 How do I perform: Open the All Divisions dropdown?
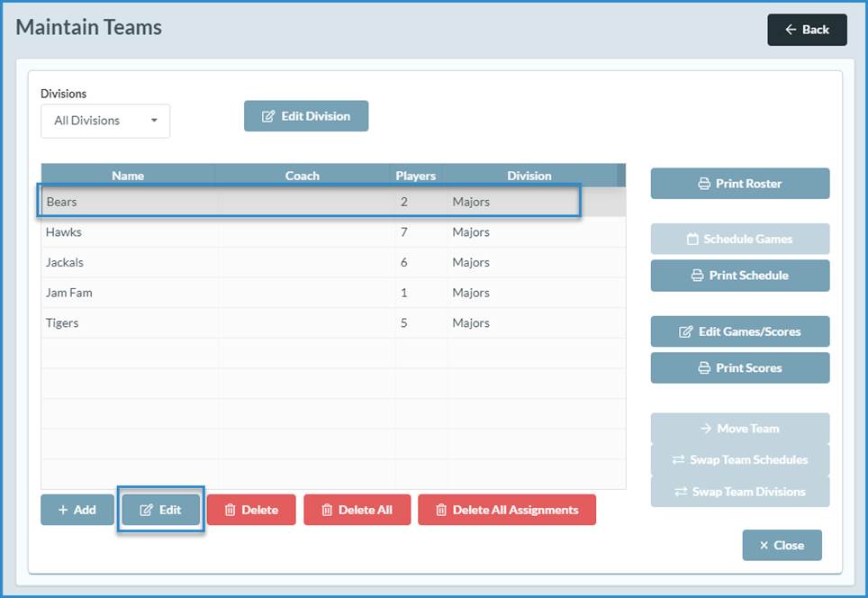click(x=105, y=121)
